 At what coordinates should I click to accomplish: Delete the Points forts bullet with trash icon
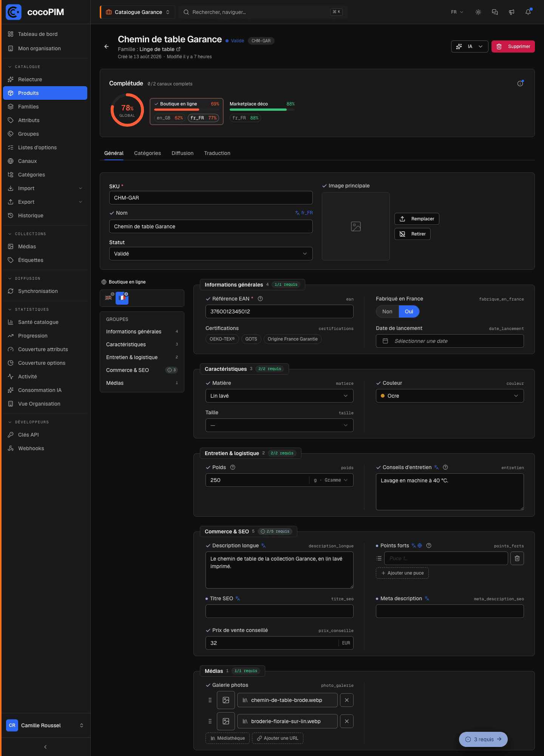pyautogui.click(x=517, y=558)
